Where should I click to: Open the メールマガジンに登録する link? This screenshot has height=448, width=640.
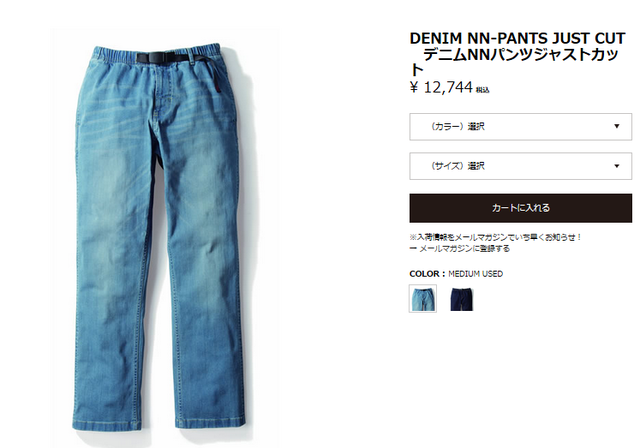(464, 248)
